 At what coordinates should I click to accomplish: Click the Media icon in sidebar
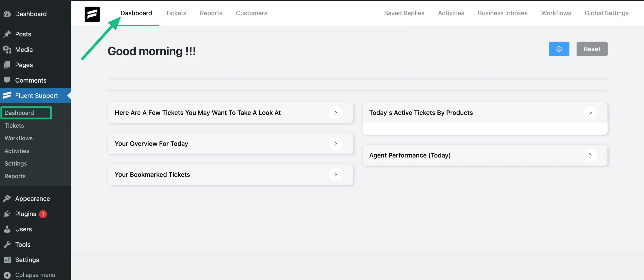[x=7, y=50]
